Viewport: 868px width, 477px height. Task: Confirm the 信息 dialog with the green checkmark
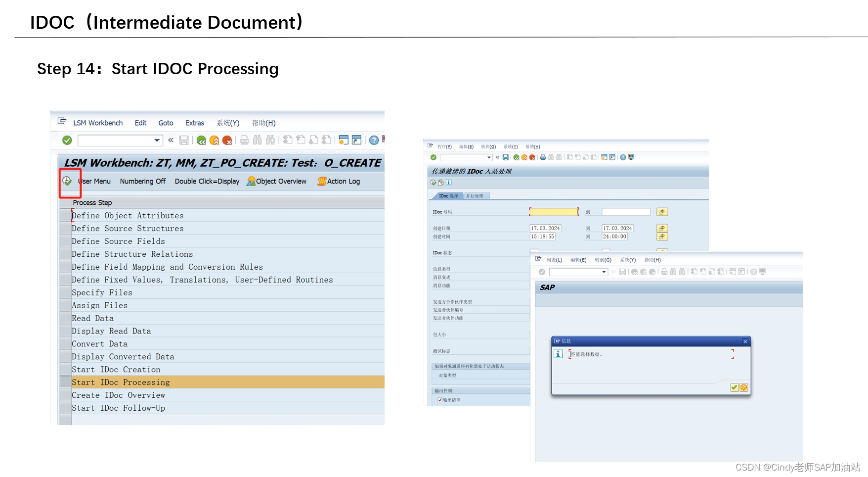[734, 387]
